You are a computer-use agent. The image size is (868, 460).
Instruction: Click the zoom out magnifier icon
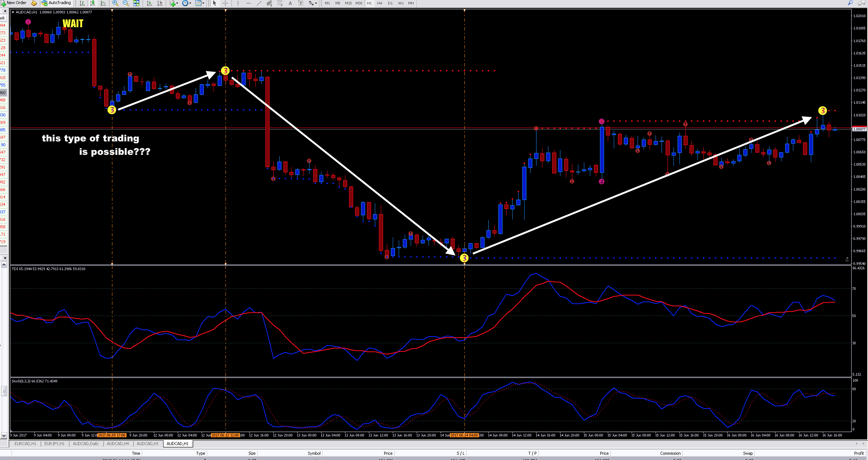pos(126,3)
